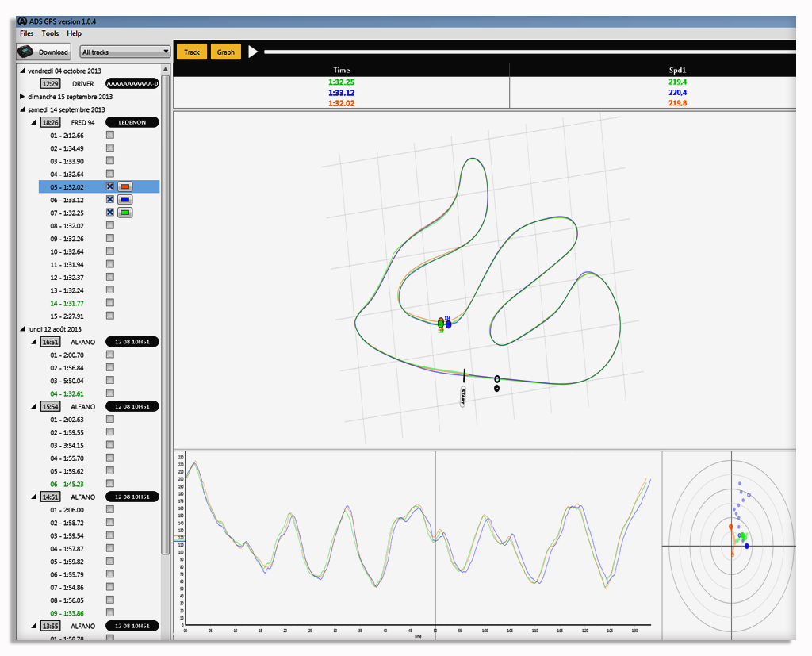Click the Spd1 column header
Image resolution: width=812 pixels, height=656 pixels.
tap(677, 70)
